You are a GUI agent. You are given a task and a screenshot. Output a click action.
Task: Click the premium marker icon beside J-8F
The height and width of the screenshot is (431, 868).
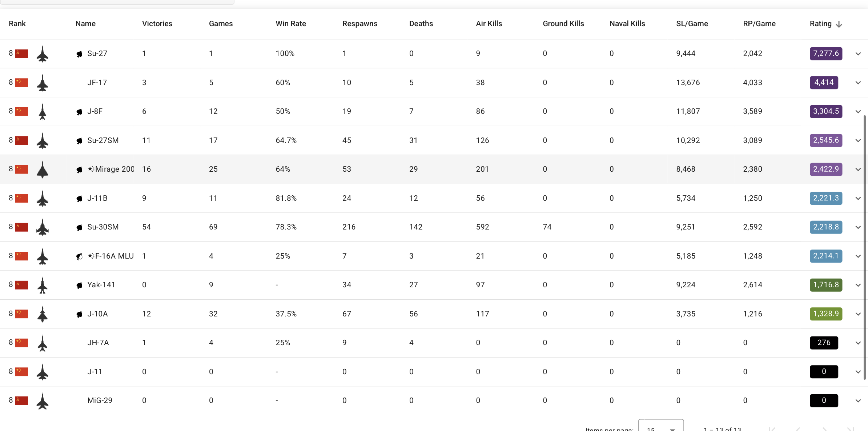point(79,112)
